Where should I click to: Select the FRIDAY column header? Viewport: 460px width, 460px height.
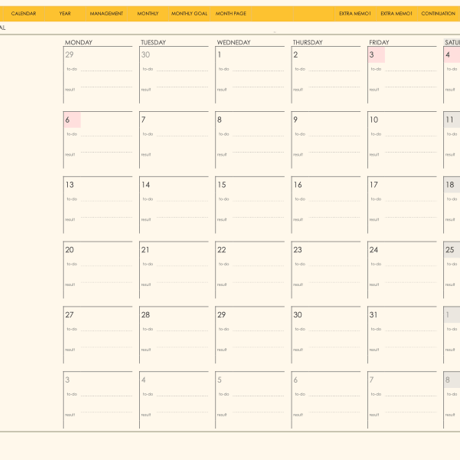pyautogui.click(x=379, y=42)
